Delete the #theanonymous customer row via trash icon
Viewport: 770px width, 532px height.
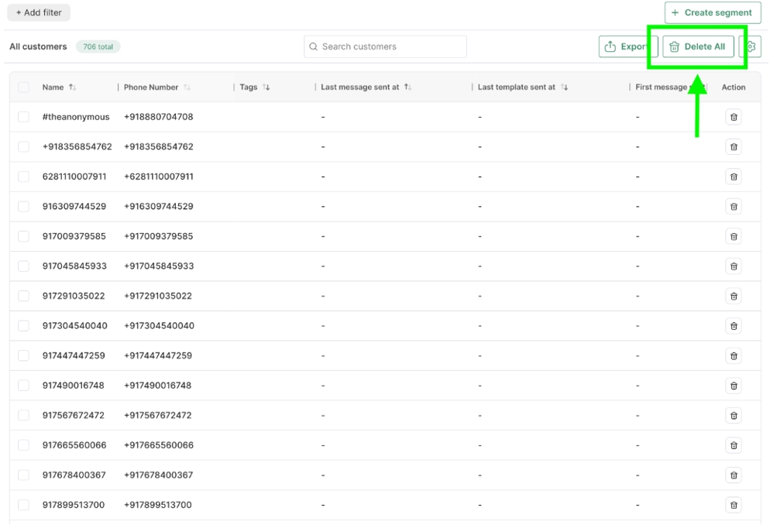(733, 117)
